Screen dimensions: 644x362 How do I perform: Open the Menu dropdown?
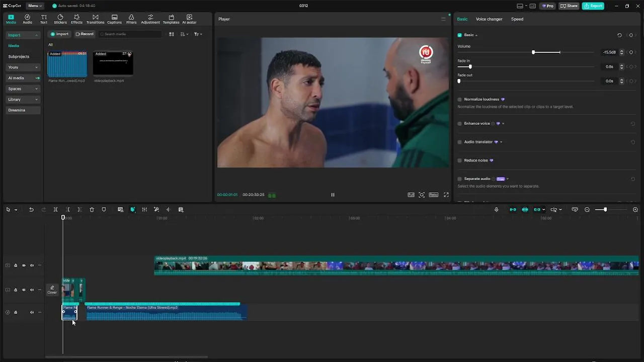click(x=35, y=6)
